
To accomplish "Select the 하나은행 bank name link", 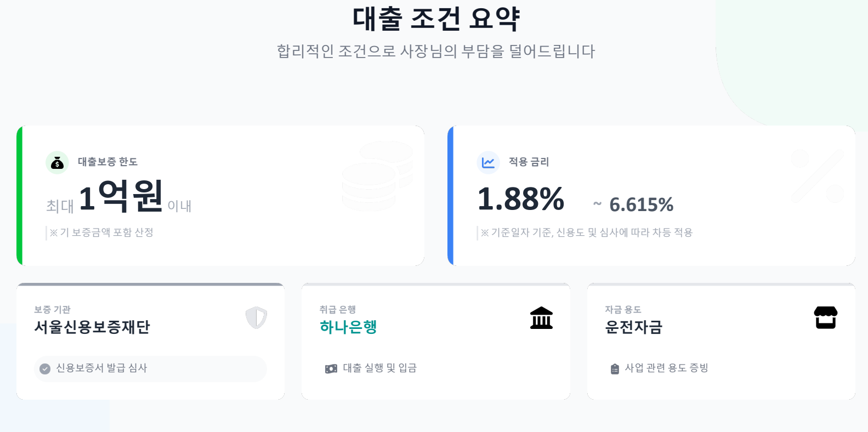I will point(348,327).
